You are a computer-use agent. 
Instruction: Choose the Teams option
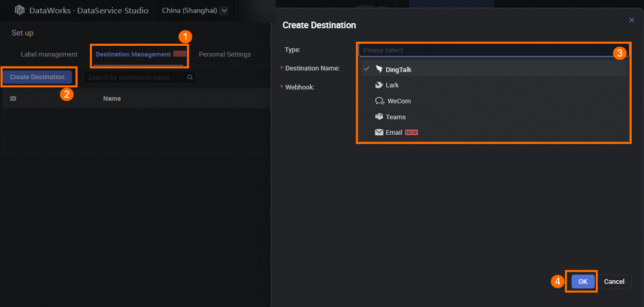point(494,117)
